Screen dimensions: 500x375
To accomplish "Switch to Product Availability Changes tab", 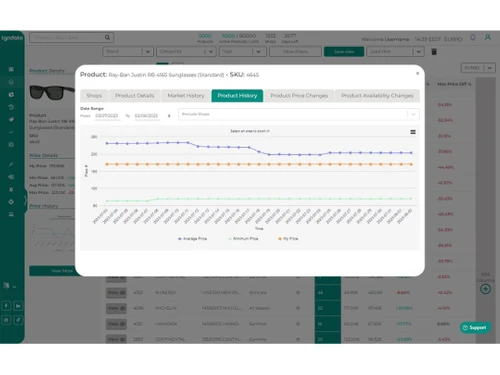I will click(377, 96).
